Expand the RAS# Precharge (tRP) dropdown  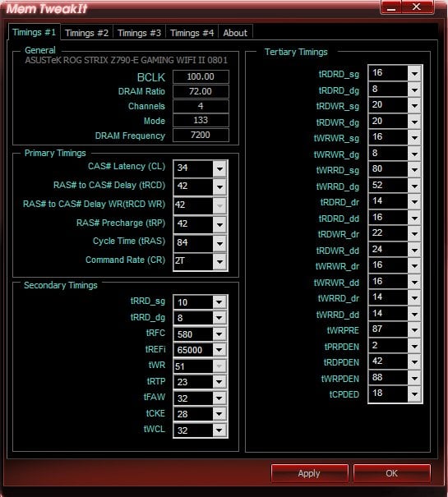[219, 225]
